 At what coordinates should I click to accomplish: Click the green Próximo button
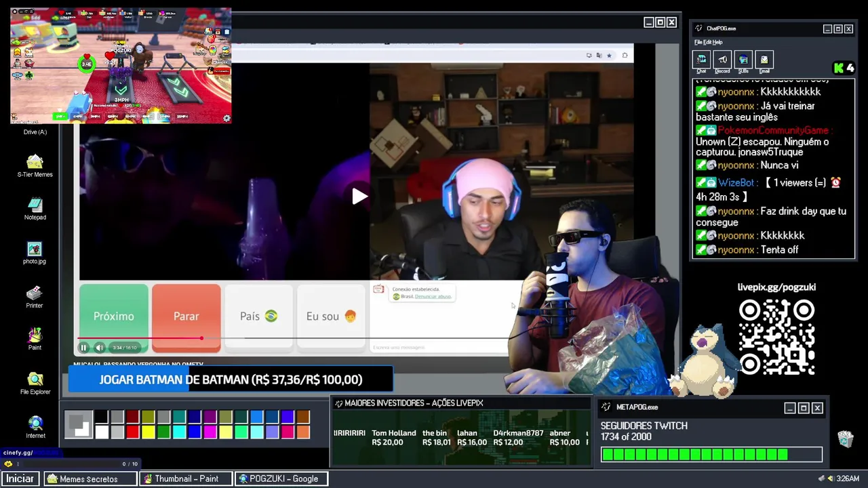click(114, 317)
